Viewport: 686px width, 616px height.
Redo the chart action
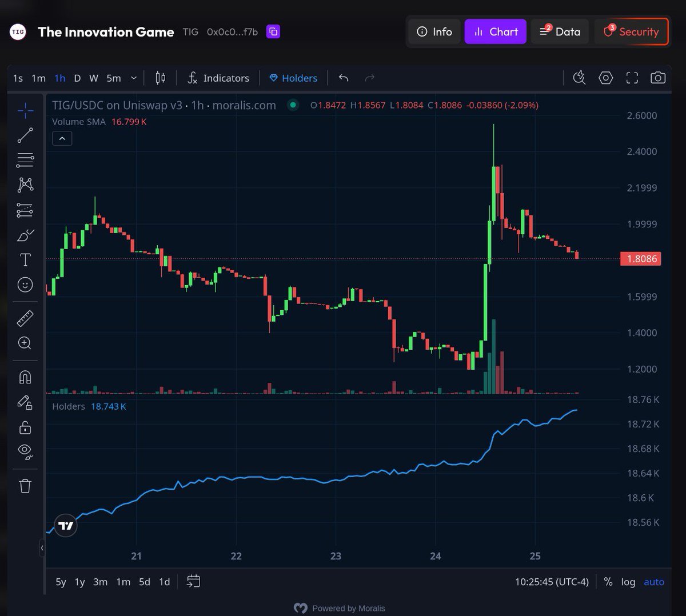pos(370,78)
